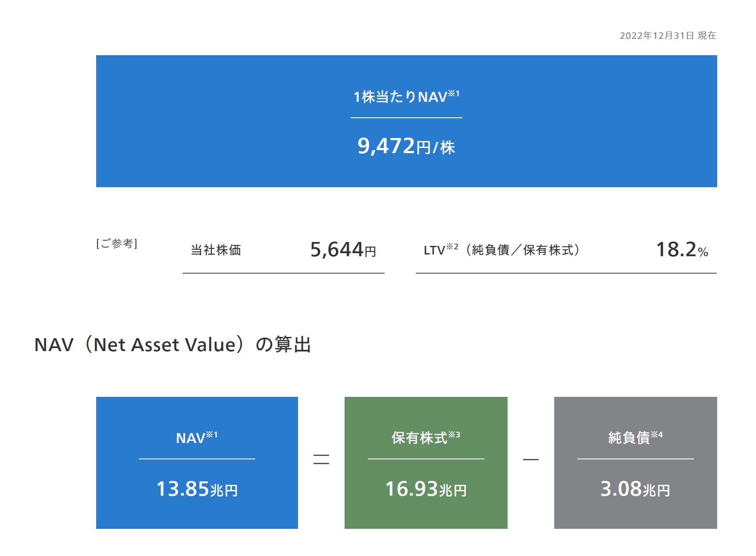Select the 16.93兆円 equity holdings amount

[426, 489]
